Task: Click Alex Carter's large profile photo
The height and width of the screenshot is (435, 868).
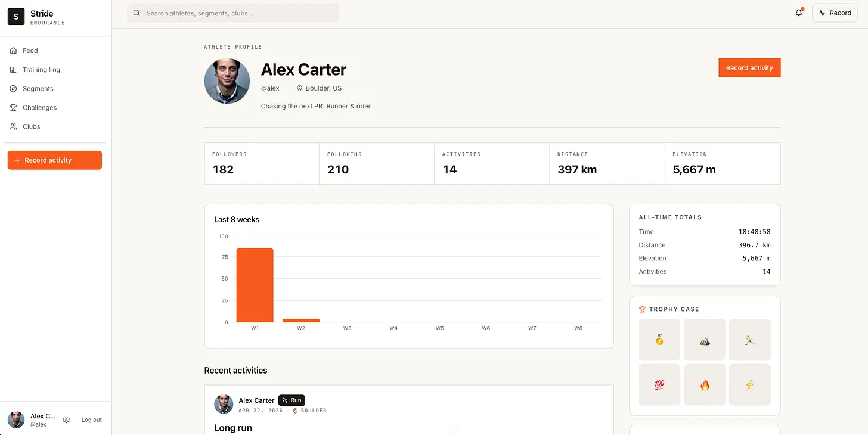Action: (x=227, y=81)
